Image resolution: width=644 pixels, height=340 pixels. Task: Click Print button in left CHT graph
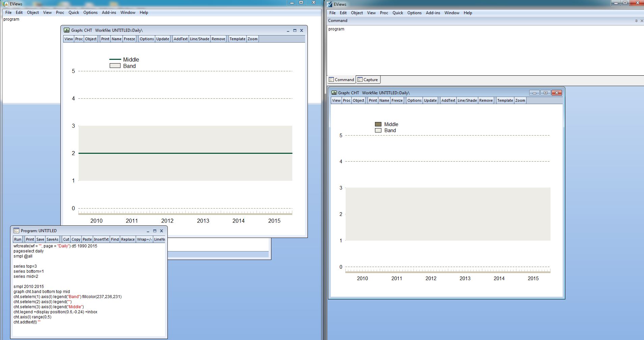105,39
